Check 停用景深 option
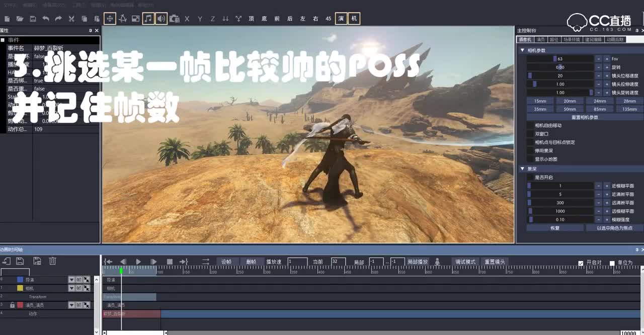This screenshot has height=335, width=644. (530, 150)
